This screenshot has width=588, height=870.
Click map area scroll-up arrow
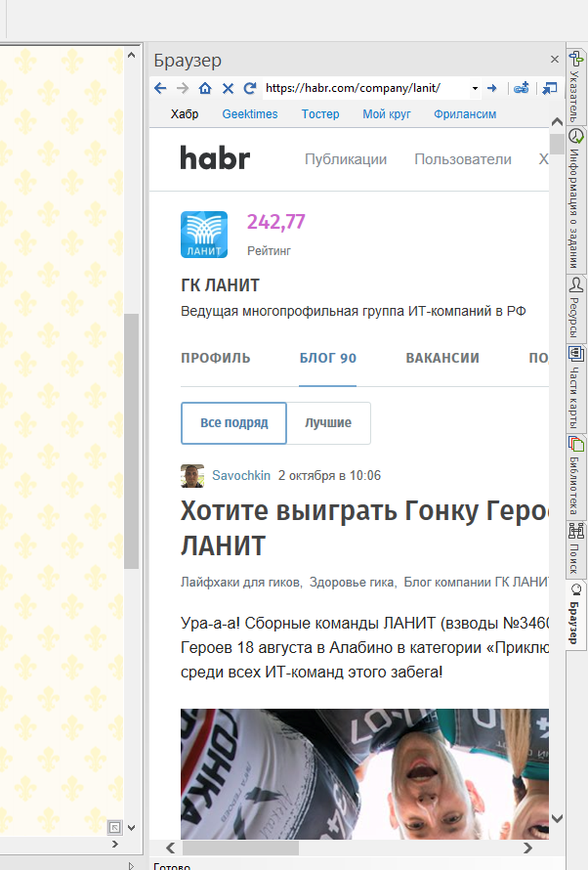pos(131,55)
